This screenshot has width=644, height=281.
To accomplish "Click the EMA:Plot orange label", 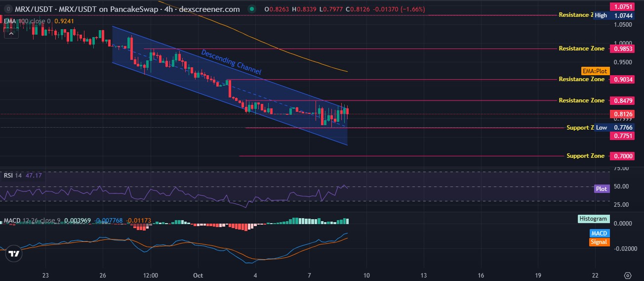I will [x=595, y=71].
